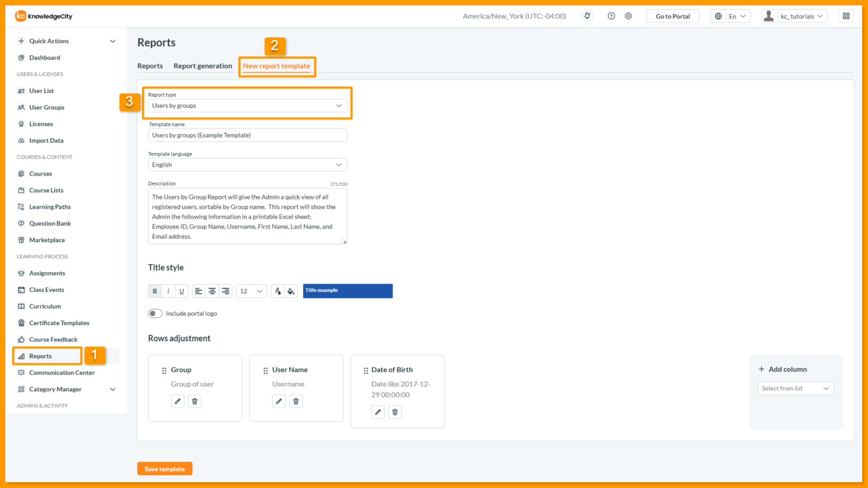
Task: Switch to the Reports tab
Action: click(x=150, y=66)
